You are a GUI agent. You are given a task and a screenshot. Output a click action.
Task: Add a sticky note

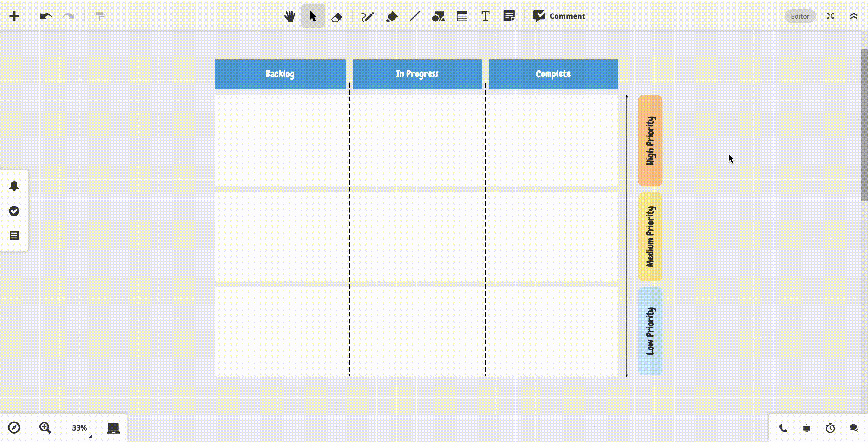pos(509,16)
